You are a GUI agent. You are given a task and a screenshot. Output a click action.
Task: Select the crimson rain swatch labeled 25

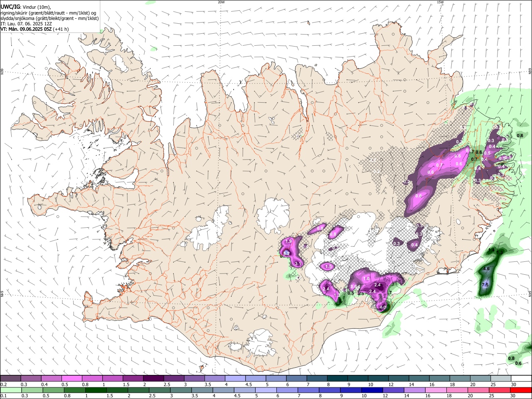tap(499, 390)
